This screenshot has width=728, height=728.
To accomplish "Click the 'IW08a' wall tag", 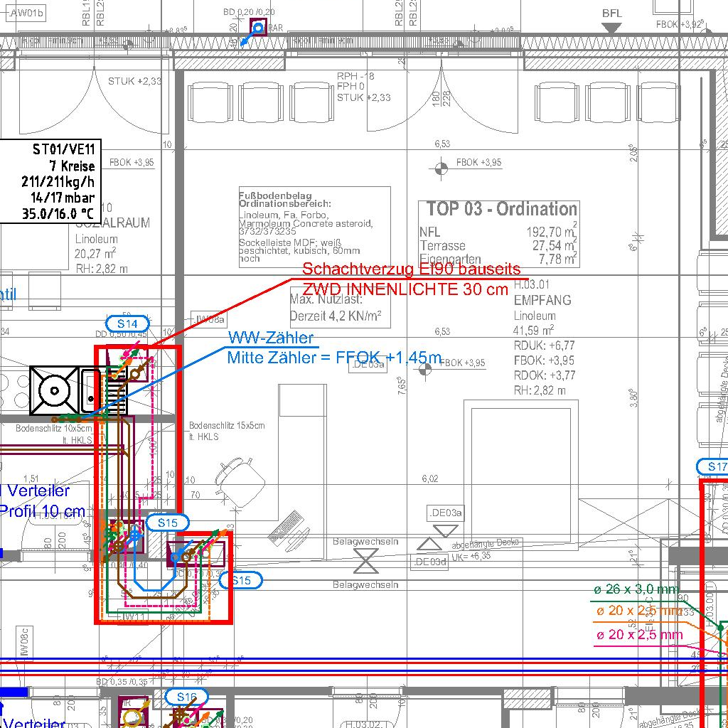I will tap(210, 319).
